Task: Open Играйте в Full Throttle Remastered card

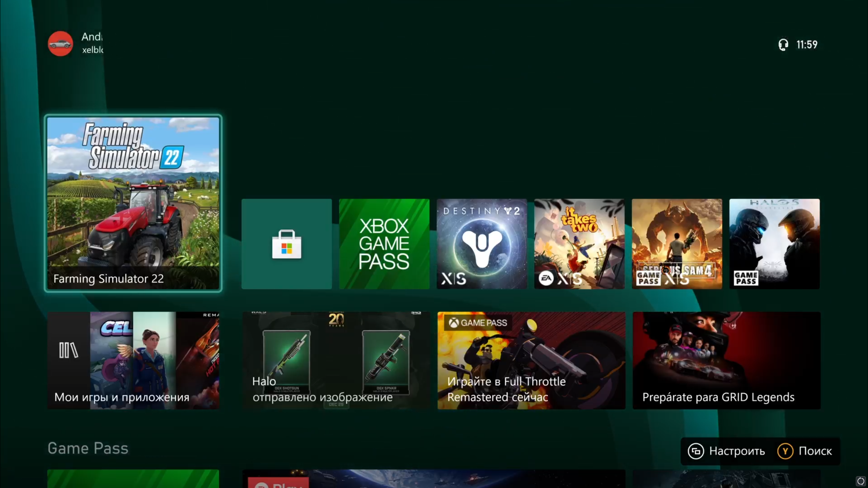Action: (531, 361)
